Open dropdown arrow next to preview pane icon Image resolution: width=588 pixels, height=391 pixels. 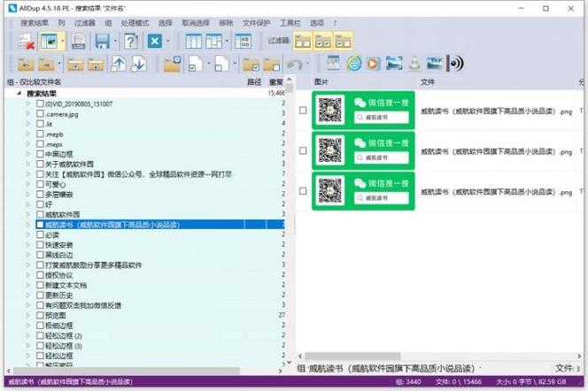[x=62, y=42]
